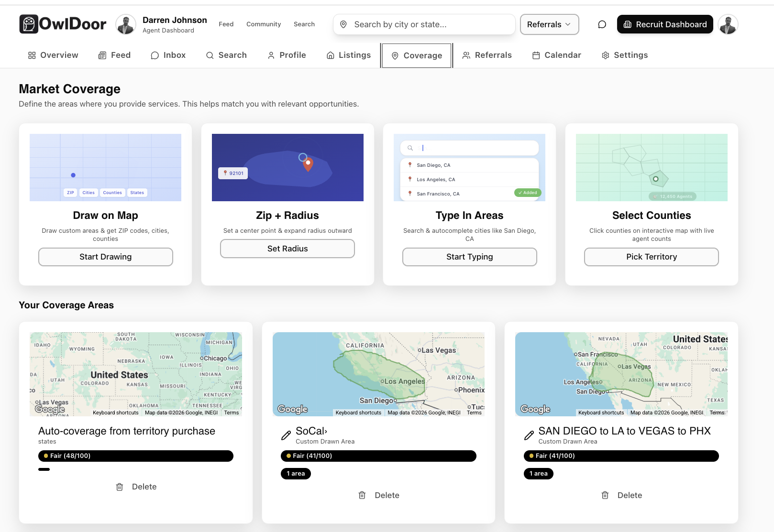774x532 pixels.
Task: Open the chat messages bubble icon
Action: click(602, 24)
